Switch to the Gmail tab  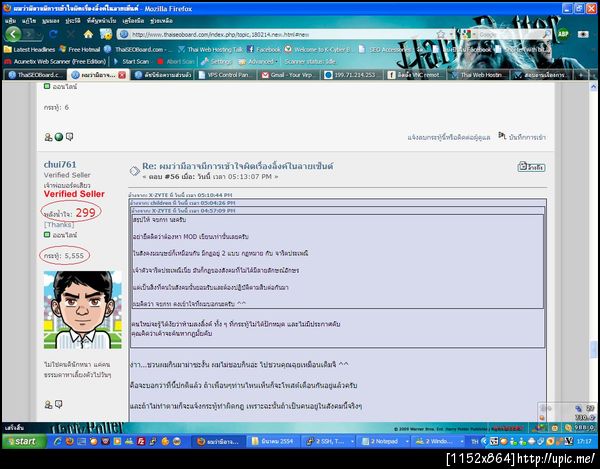[x=288, y=75]
